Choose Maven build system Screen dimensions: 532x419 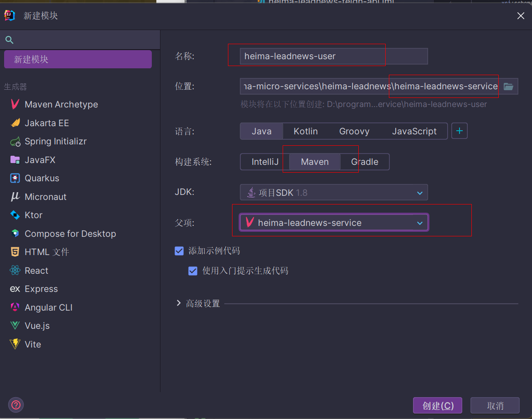[315, 162]
